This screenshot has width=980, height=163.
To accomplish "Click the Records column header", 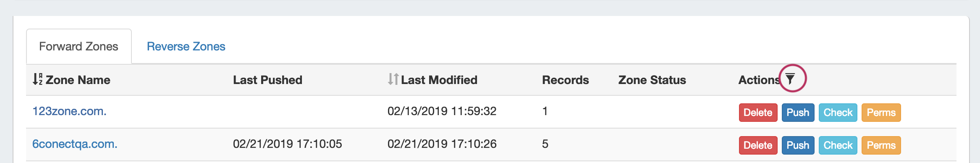I will point(565,80).
